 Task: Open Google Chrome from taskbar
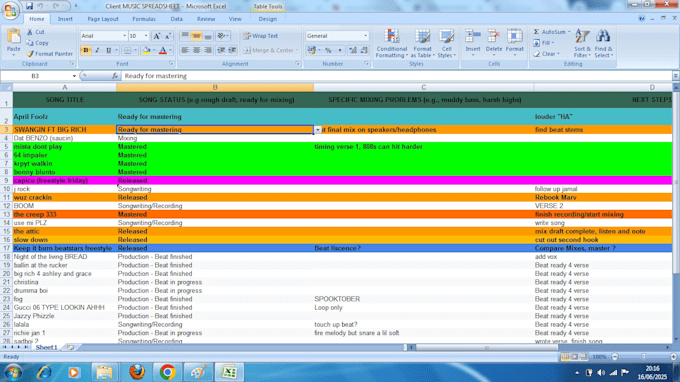click(x=167, y=372)
